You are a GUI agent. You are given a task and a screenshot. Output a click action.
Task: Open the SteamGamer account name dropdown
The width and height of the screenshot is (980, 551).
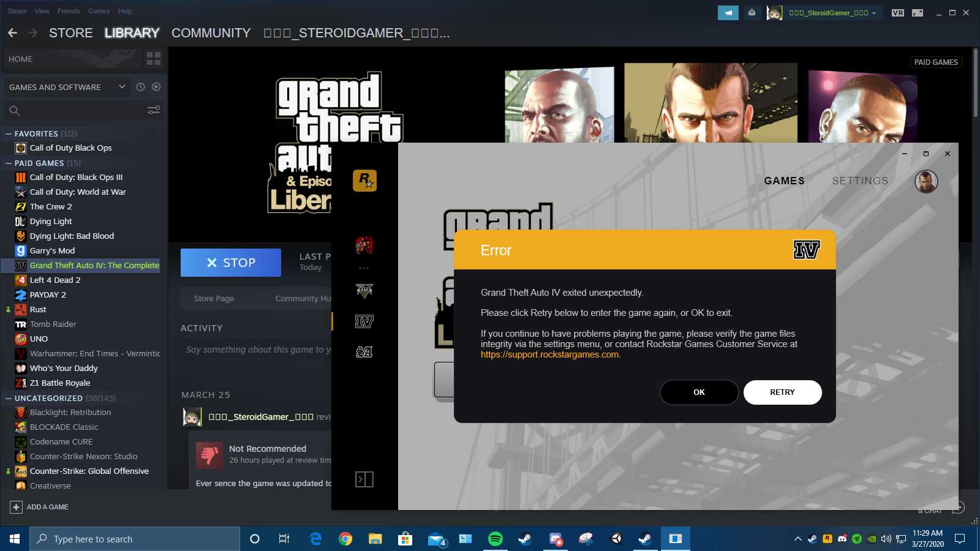(x=832, y=13)
